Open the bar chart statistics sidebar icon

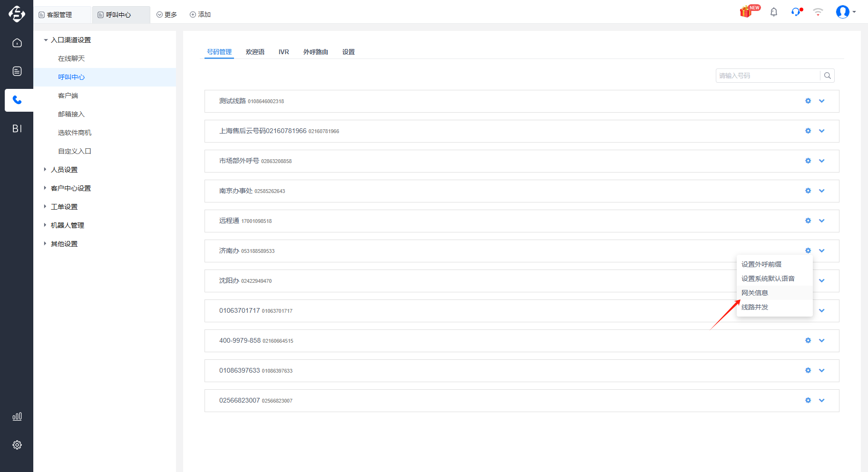17,416
